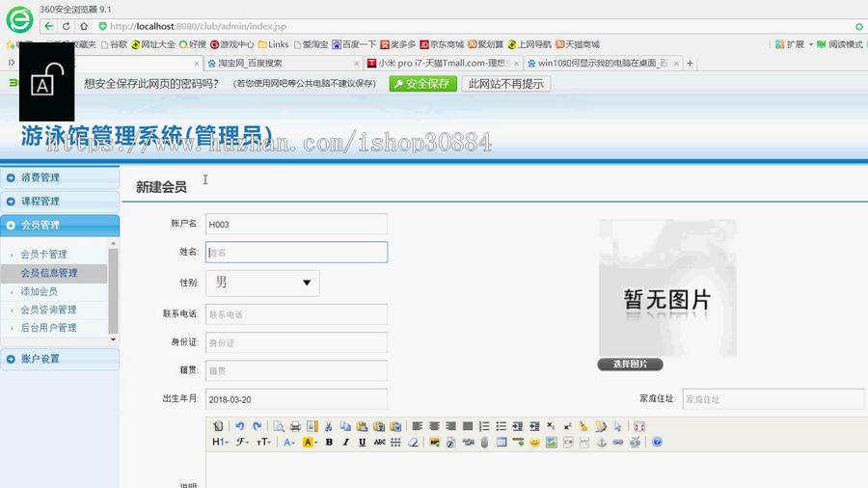The image size is (868, 488).
Task: Click into the 家庭住址 address field
Action: click(773, 399)
